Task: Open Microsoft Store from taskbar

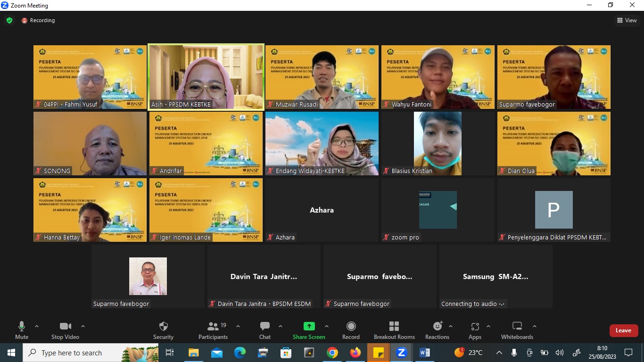Action: pos(286,353)
